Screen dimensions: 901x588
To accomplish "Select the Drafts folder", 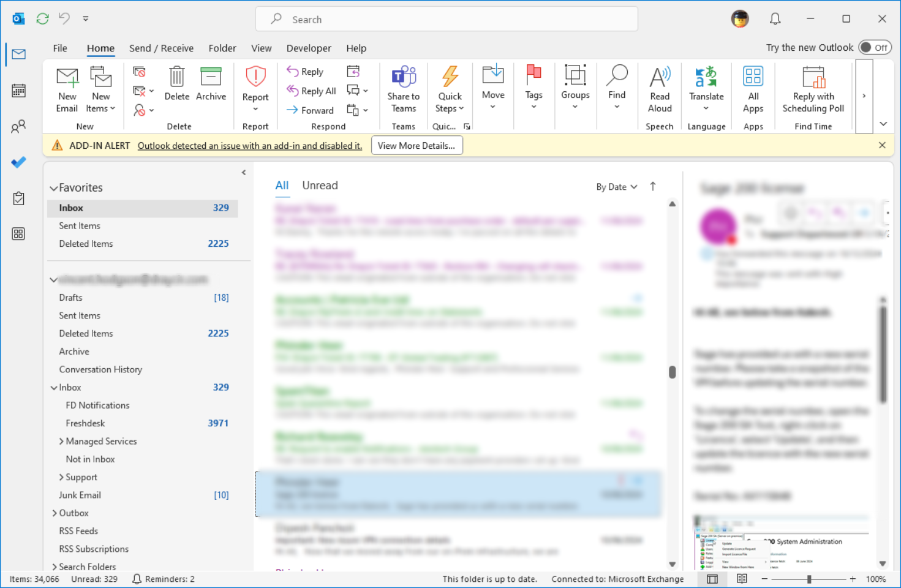I will click(x=142, y=298).
